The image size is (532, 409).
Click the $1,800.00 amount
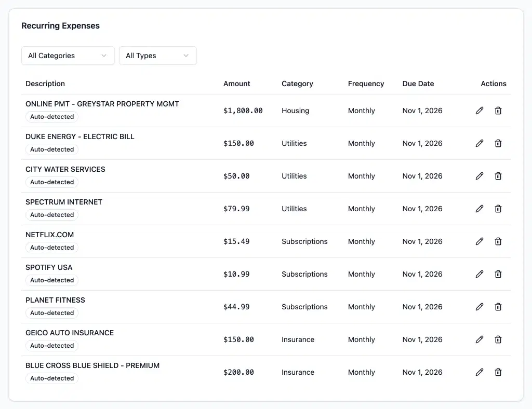coord(243,111)
